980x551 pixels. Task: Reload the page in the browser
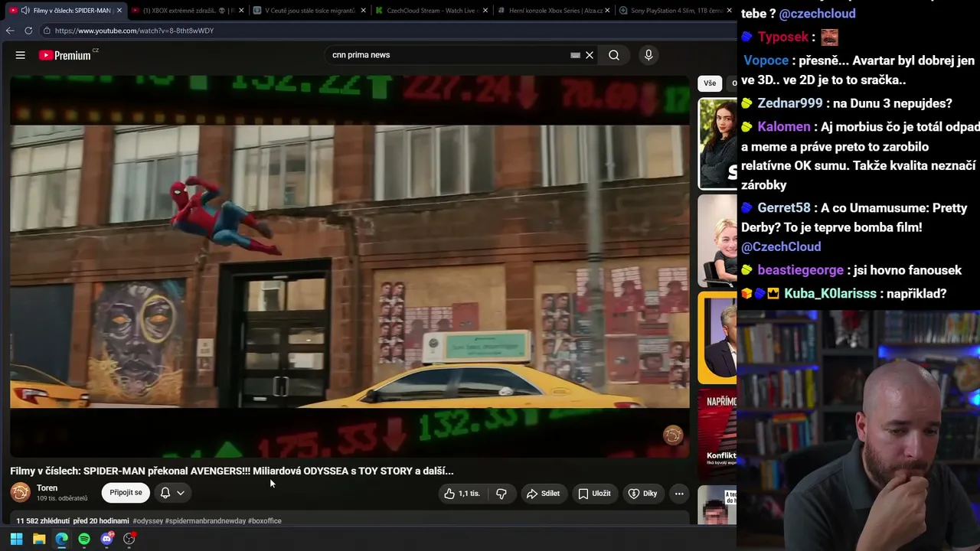point(28,31)
